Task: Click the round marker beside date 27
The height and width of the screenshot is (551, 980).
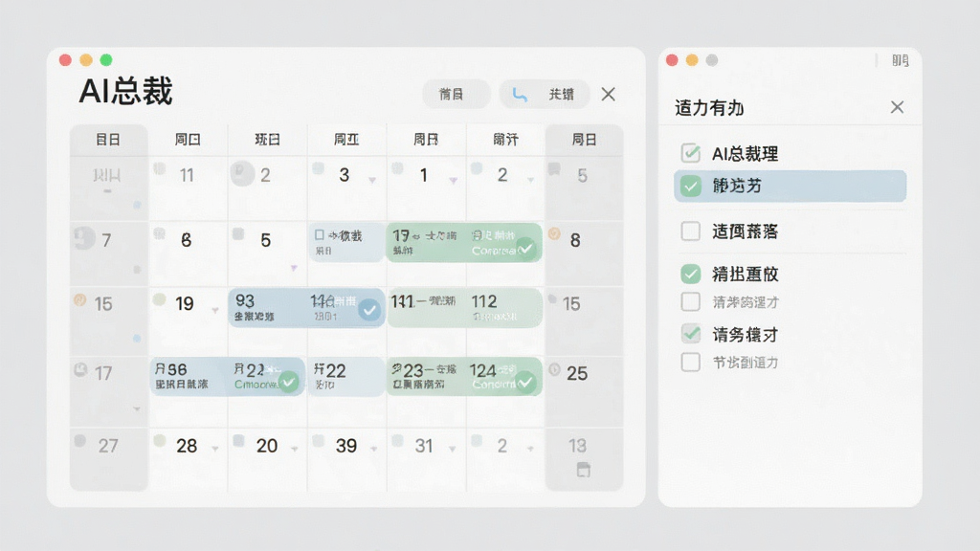Action: click(x=80, y=440)
